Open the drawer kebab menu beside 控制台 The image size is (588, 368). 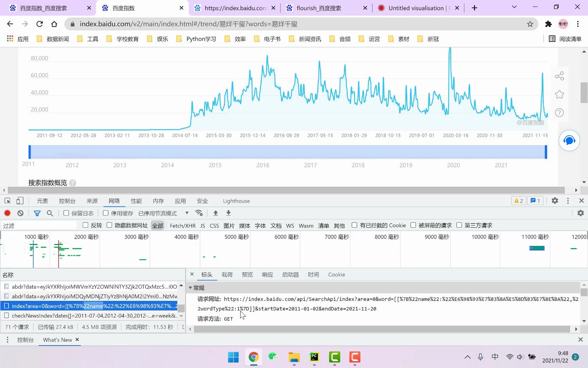click(7, 340)
